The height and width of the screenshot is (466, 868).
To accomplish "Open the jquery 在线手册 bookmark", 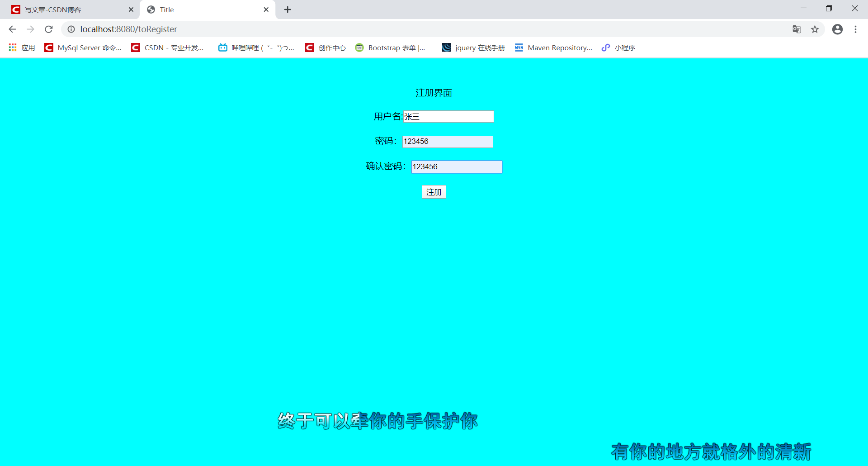I will tap(473, 48).
